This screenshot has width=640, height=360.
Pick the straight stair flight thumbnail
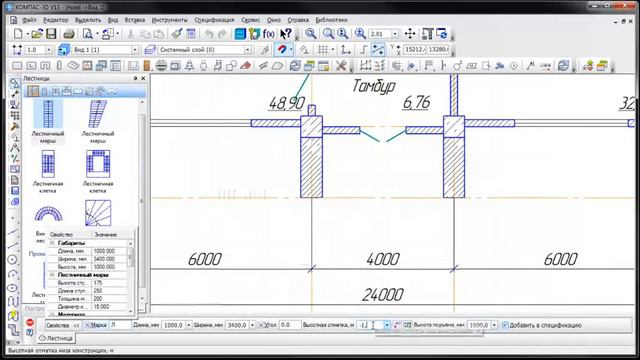coord(48,115)
